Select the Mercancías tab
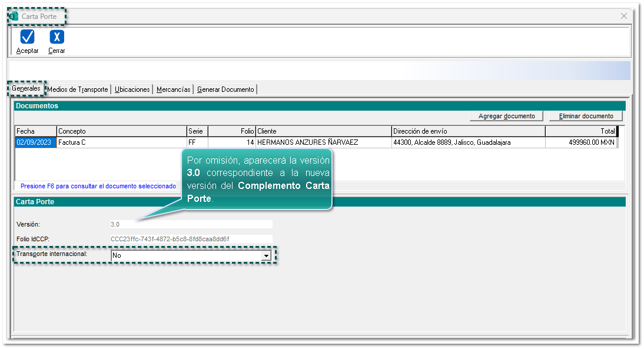This screenshot has width=644, height=349. [x=173, y=89]
